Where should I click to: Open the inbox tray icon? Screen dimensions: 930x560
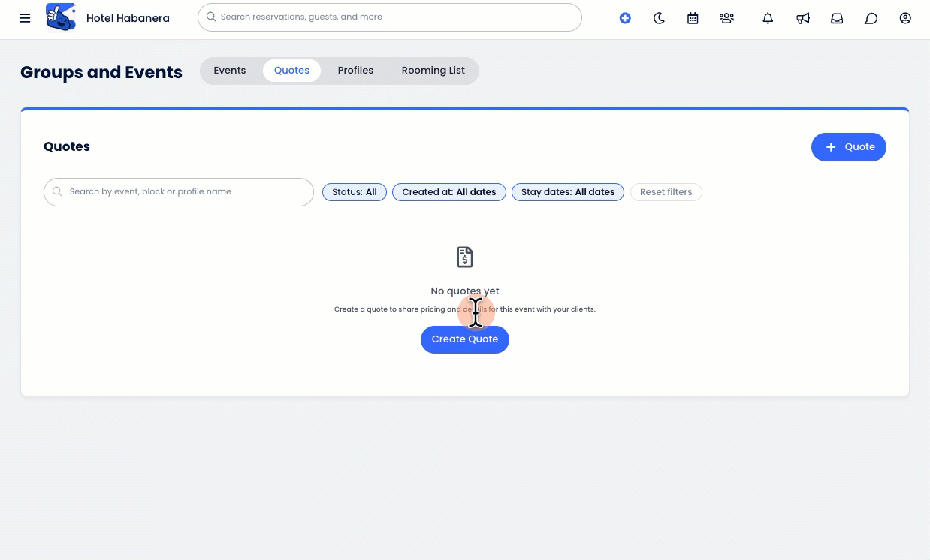coord(837,18)
